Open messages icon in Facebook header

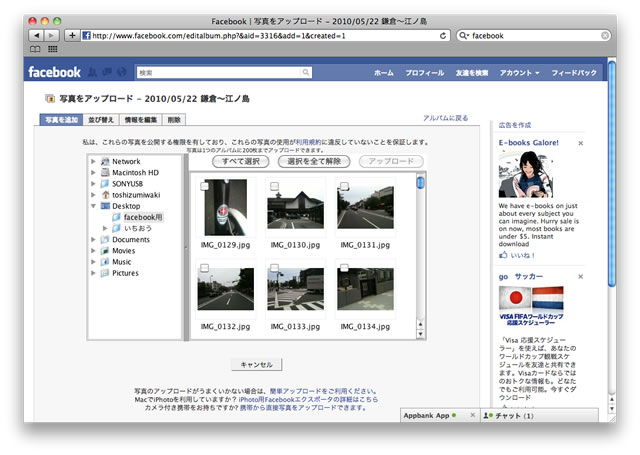tap(107, 72)
